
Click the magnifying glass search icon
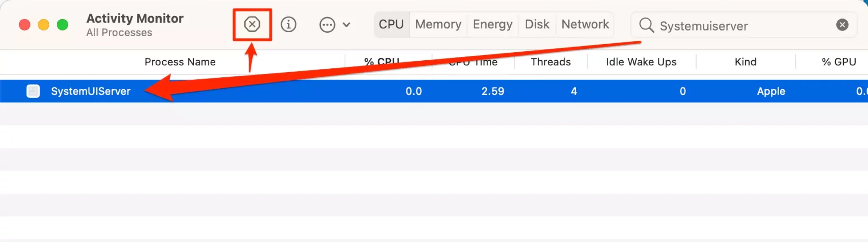(646, 25)
